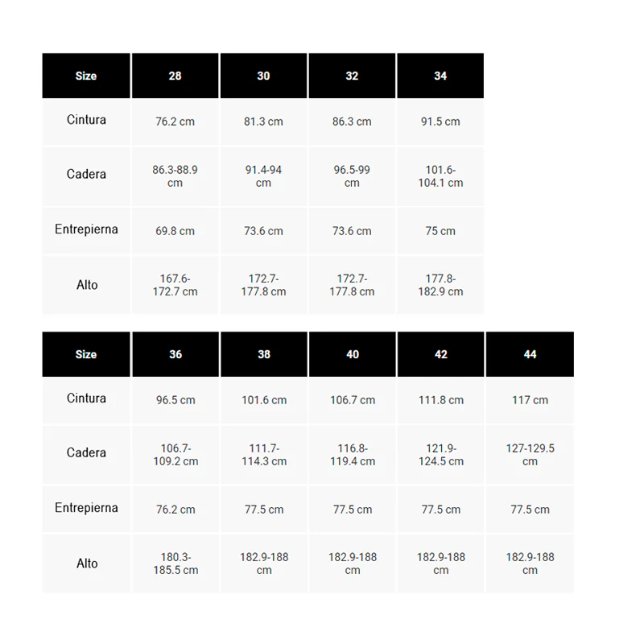Select the 116.8-119.4 cm hip value
Screen dimensions: 644x644
353,455
